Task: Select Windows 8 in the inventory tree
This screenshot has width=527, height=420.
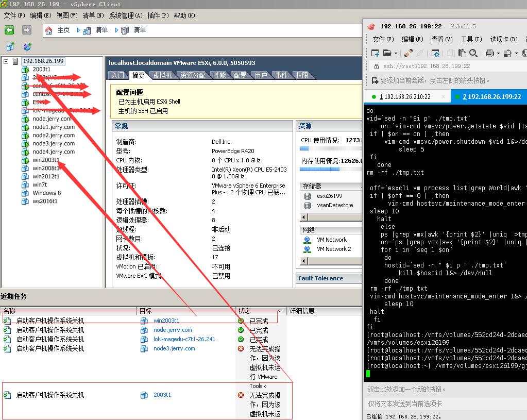Action: (47, 193)
